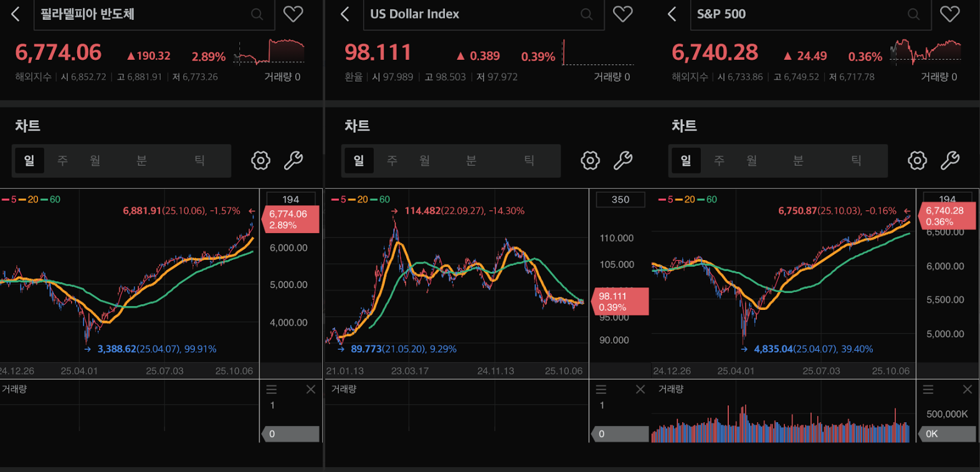Viewport: 980px width, 472px height.
Task: Click S&P 500 moving average legend 5-20-60
Action: [x=688, y=200]
